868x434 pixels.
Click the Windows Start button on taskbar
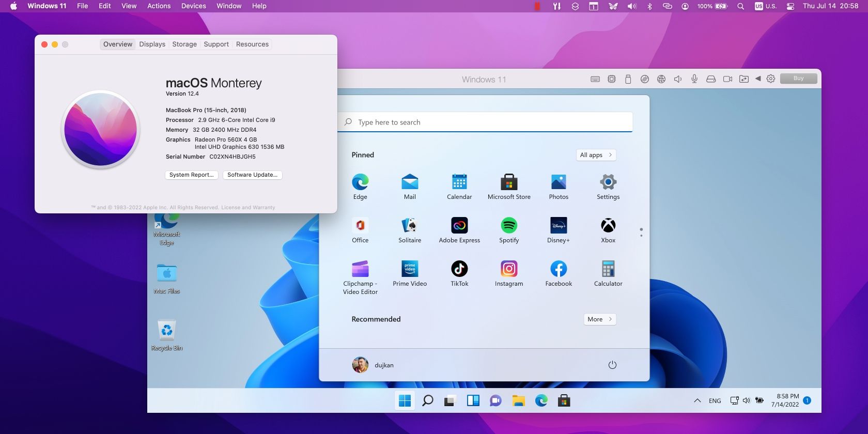(405, 401)
